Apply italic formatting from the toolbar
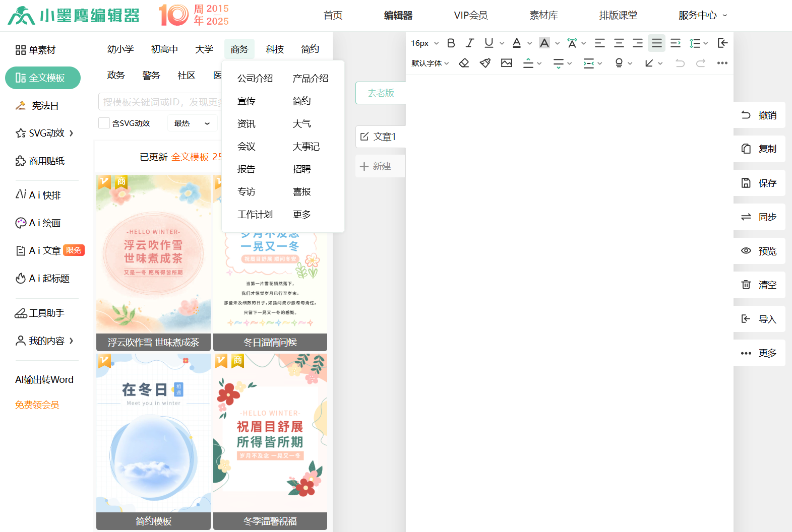The image size is (792, 532). 470,43
